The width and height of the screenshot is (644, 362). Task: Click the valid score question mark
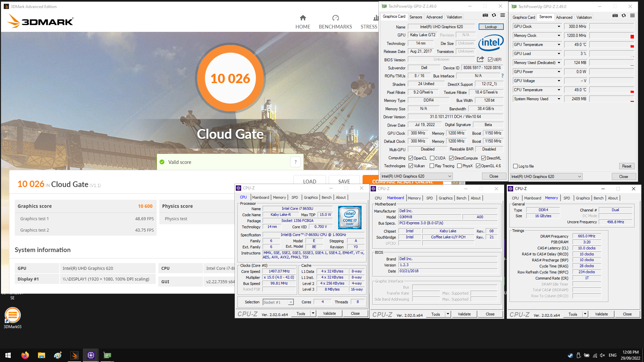(x=296, y=162)
